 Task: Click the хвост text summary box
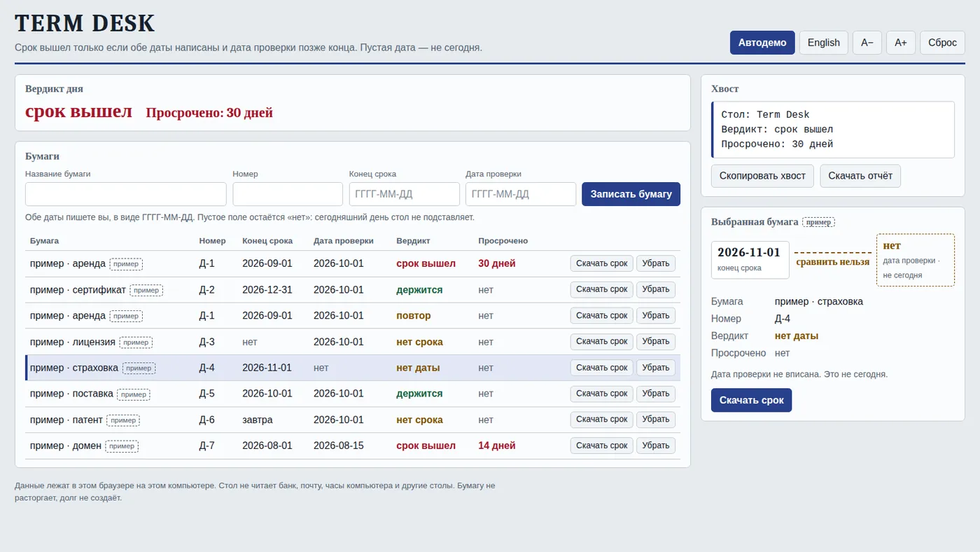coord(833,130)
